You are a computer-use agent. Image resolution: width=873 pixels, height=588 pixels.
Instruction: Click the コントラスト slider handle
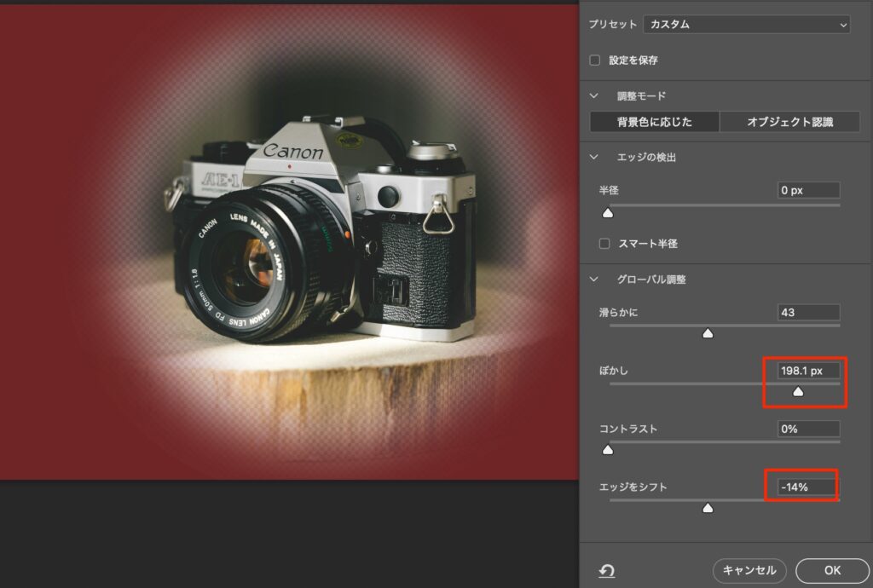(608, 449)
